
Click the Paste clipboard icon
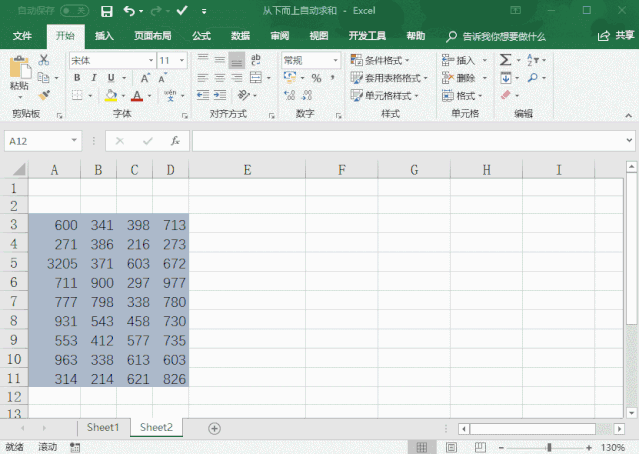click(x=19, y=70)
